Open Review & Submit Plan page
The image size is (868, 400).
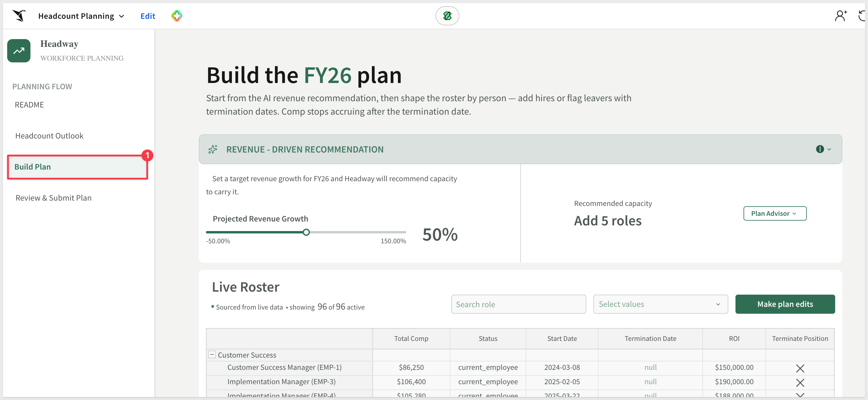coord(53,198)
